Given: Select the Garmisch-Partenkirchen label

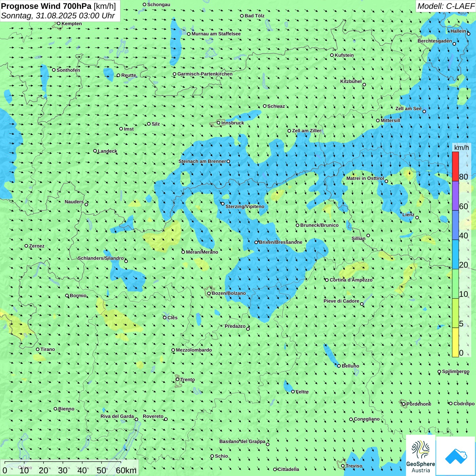Looking at the screenshot, I should [x=205, y=74].
